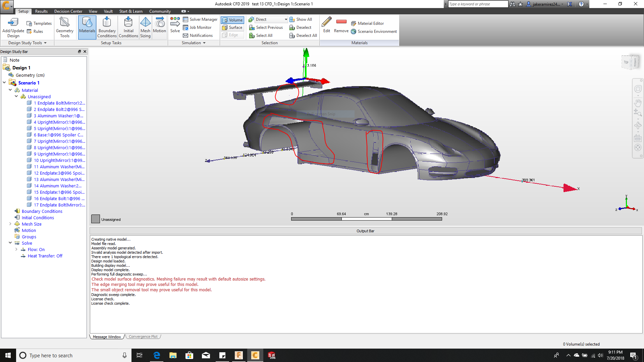644x362 pixels.
Task: Open the Convergence Plot tab
Action: (x=143, y=337)
